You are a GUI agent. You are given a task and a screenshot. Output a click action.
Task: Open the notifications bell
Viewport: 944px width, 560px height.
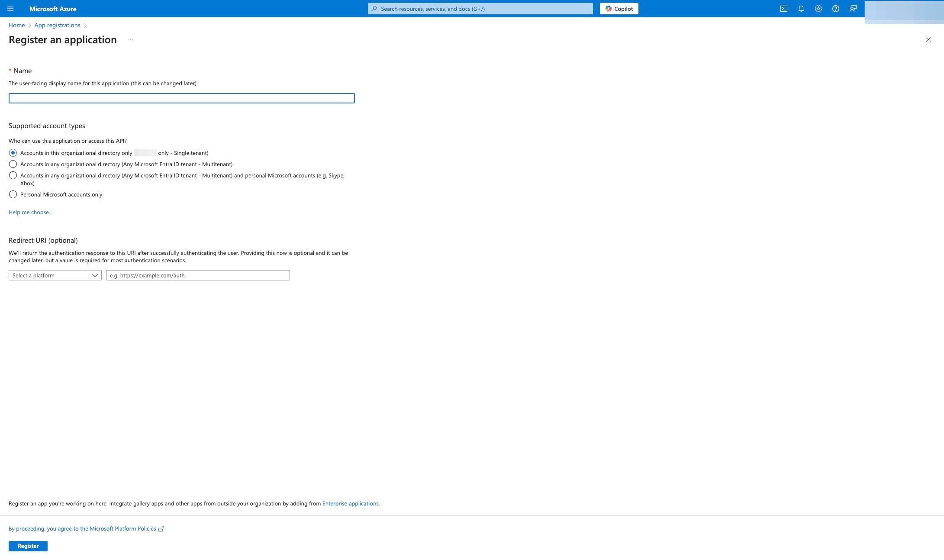click(801, 9)
